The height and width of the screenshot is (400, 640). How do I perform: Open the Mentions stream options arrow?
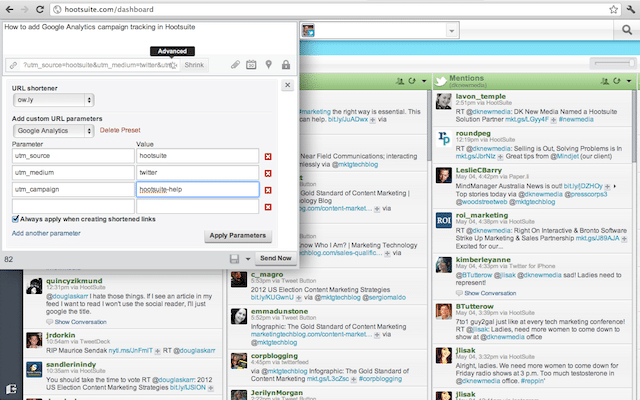click(629, 81)
